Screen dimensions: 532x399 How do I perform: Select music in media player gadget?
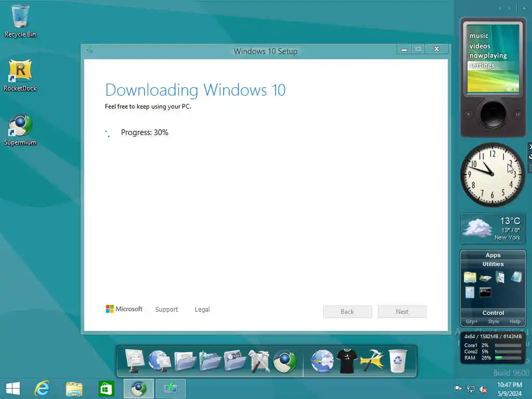point(479,36)
